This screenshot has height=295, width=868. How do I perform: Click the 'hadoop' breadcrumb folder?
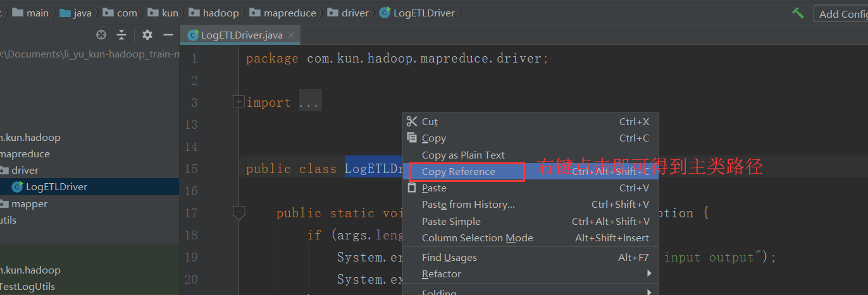[214, 13]
